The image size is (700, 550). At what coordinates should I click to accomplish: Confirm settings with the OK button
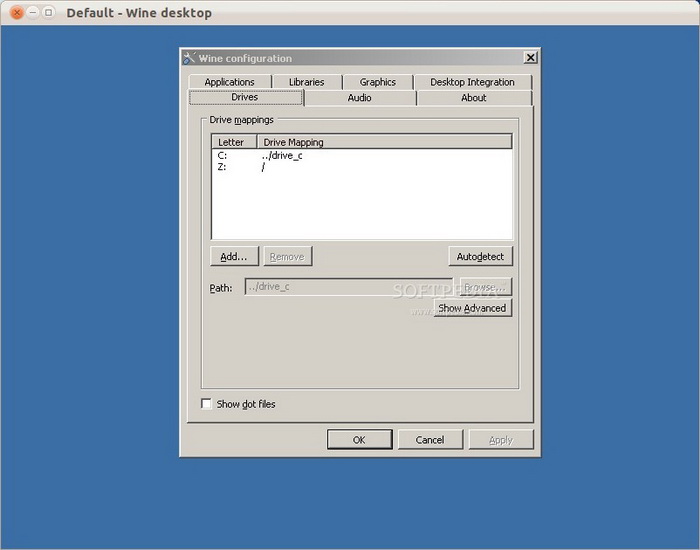point(359,440)
